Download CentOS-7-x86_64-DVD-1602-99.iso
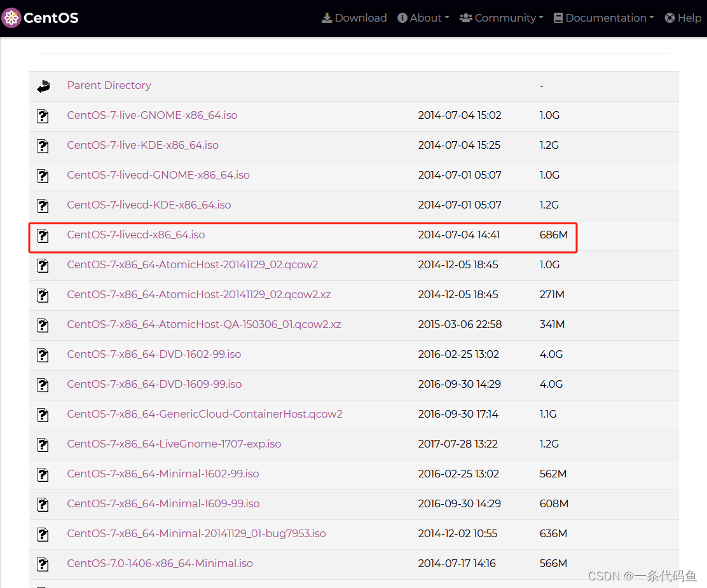 [154, 354]
